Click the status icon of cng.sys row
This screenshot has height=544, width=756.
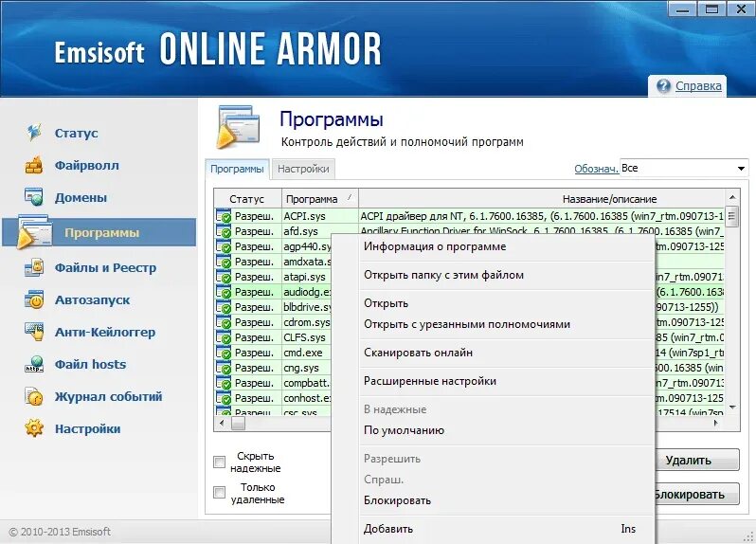coord(224,368)
